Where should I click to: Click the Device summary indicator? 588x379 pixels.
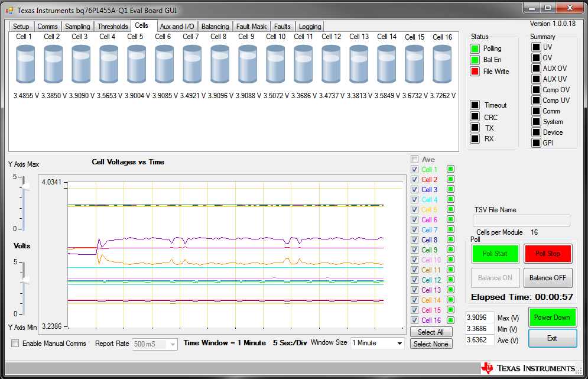536,132
